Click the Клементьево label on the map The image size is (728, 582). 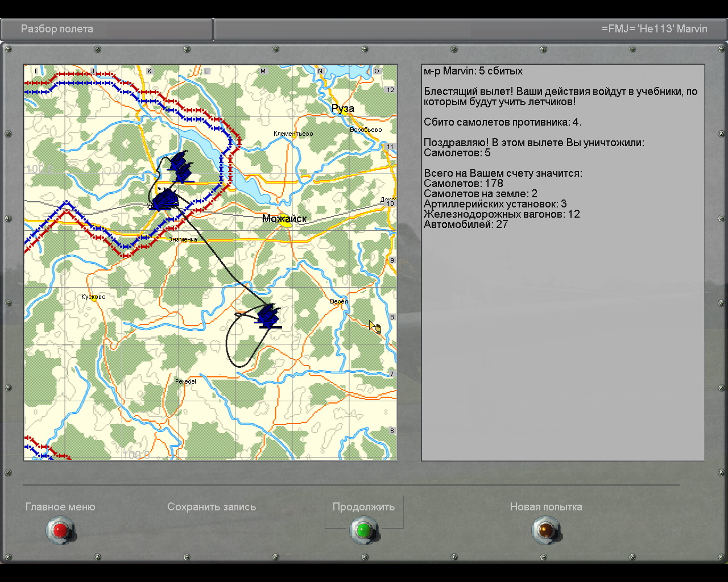click(293, 134)
